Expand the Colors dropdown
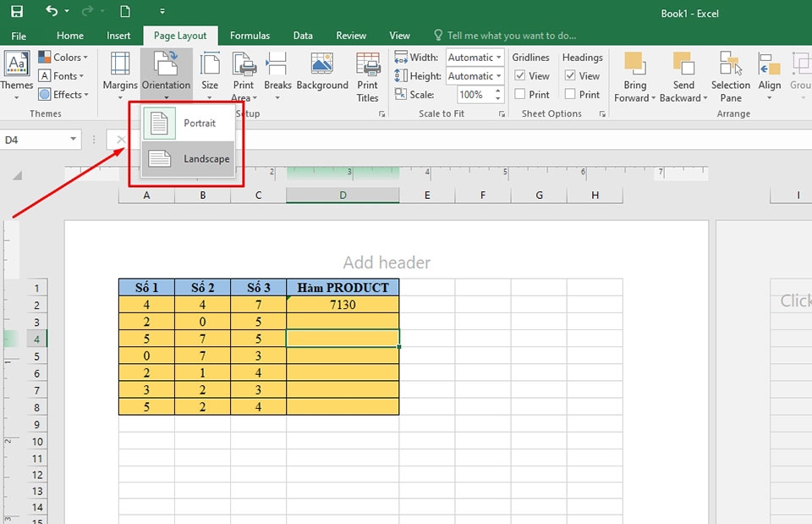812x524 pixels. pyautogui.click(x=65, y=57)
